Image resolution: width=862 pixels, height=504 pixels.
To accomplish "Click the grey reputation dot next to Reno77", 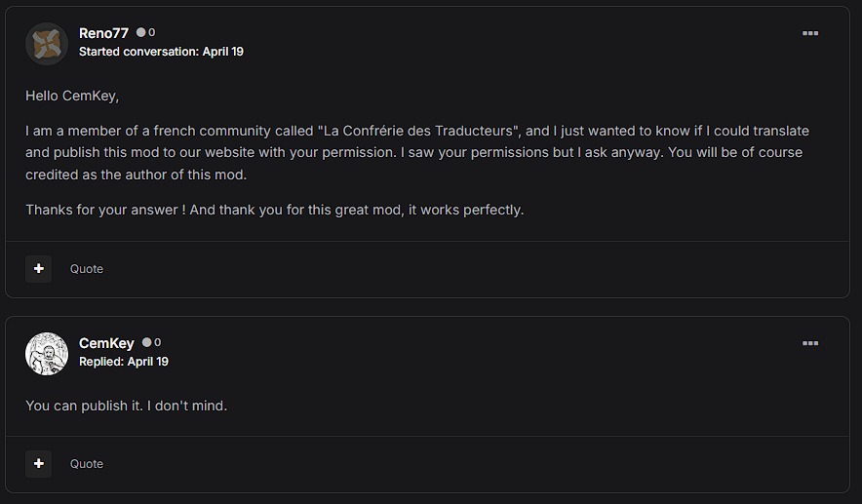I will pos(141,32).
